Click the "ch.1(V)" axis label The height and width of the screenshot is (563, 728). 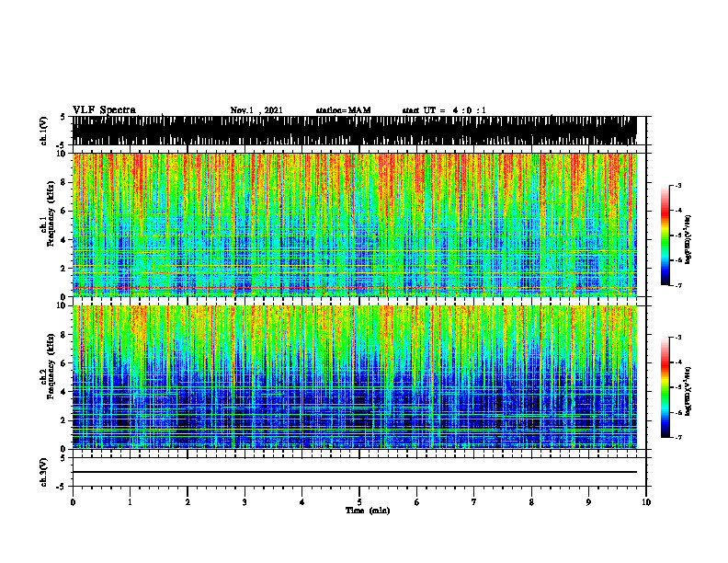point(44,131)
